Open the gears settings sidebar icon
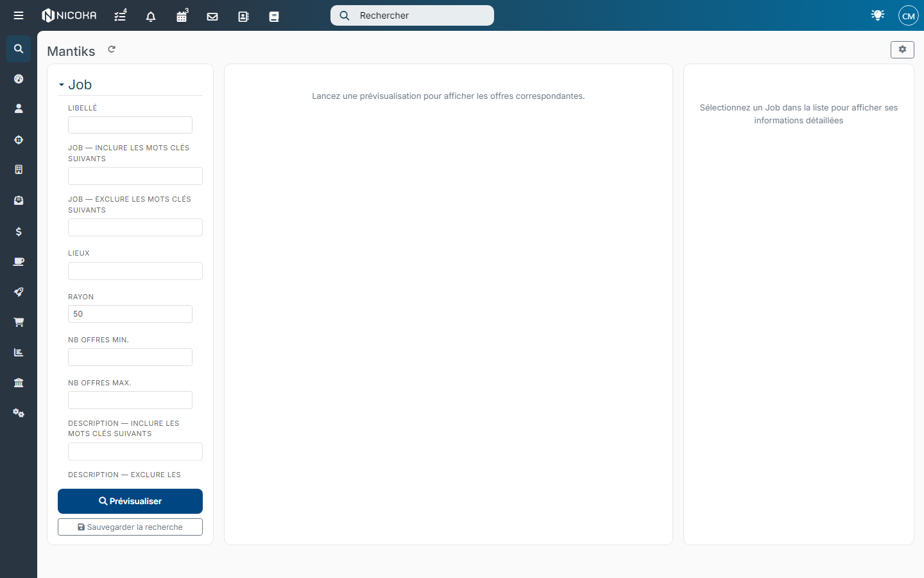This screenshot has width=924, height=578. pos(19,413)
